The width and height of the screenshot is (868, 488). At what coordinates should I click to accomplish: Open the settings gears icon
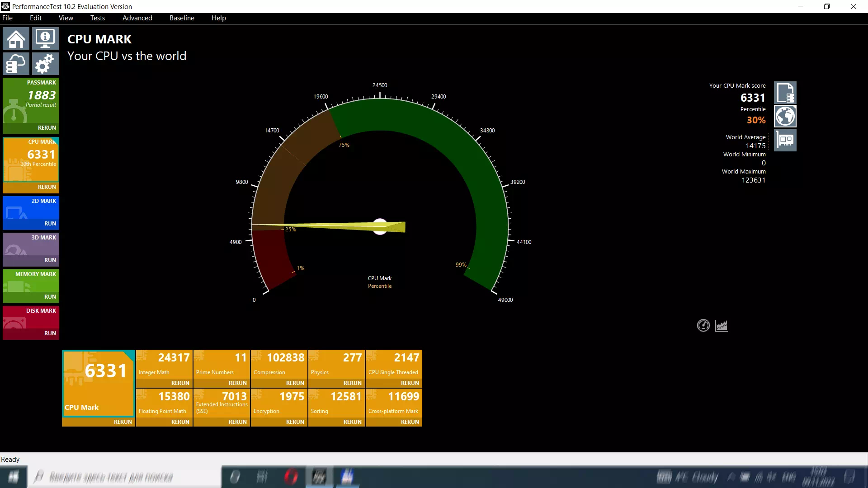pyautogui.click(x=45, y=64)
